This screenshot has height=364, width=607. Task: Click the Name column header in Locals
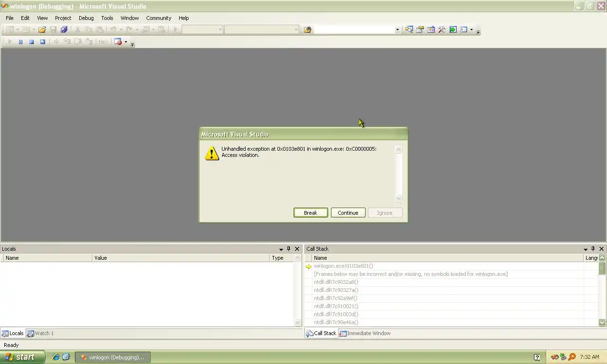(x=48, y=258)
